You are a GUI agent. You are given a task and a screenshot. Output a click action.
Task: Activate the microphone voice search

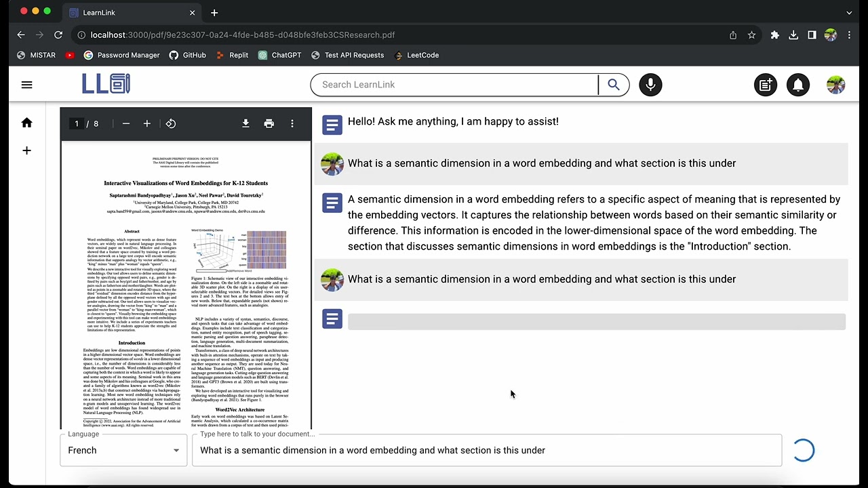click(650, 85)
